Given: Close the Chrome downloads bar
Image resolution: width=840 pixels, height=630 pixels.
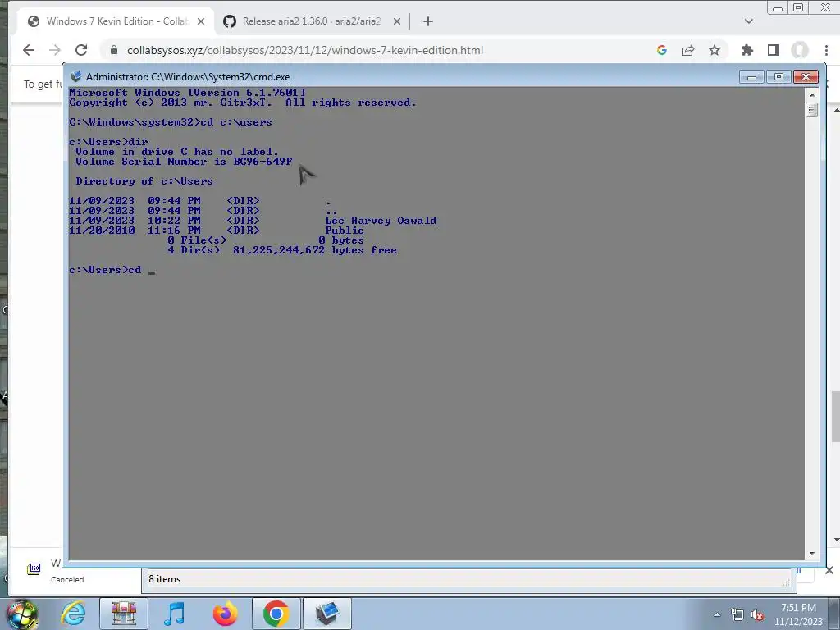Looking at the screenshot, I should (x=829, y=570).
